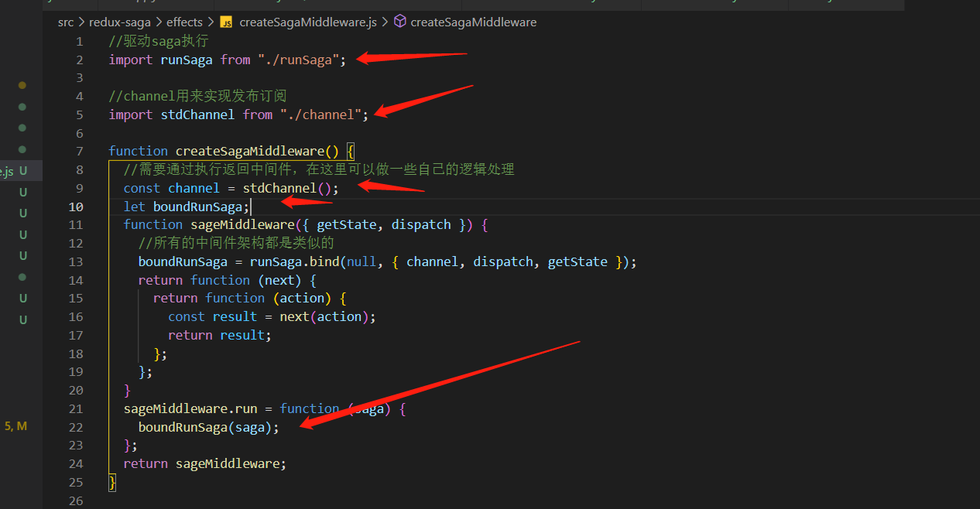Click stdChannel() call on line 9
980x509 pixels.
[x=287, y=188]
